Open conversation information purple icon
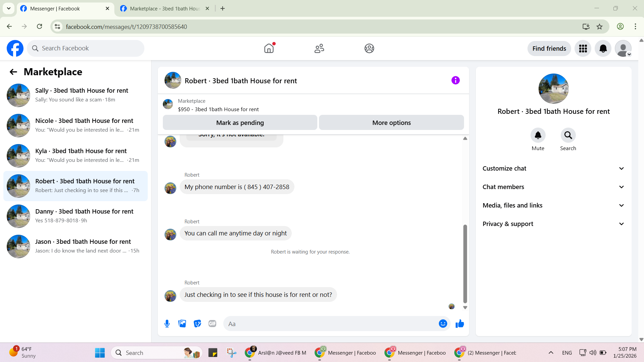 tap(455, 80)
